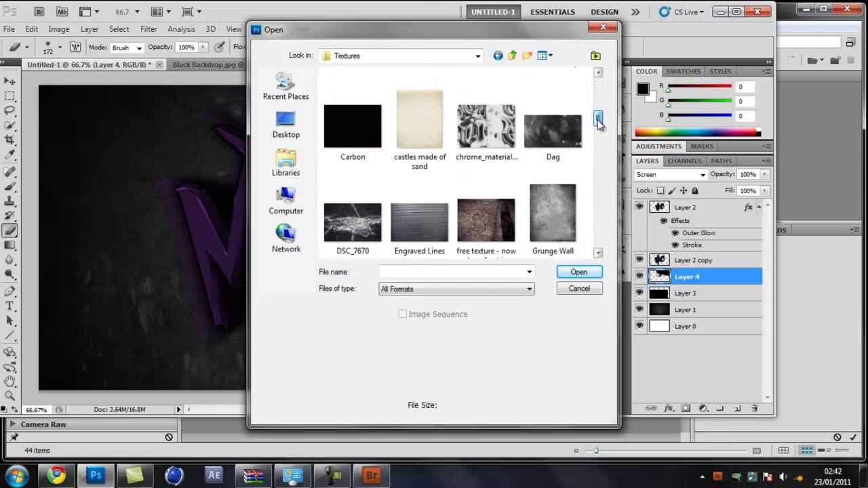Expand the Camera Raw panel
Image resolution: width=868 pixels, height=488 pixels.
tap(12, 424)
